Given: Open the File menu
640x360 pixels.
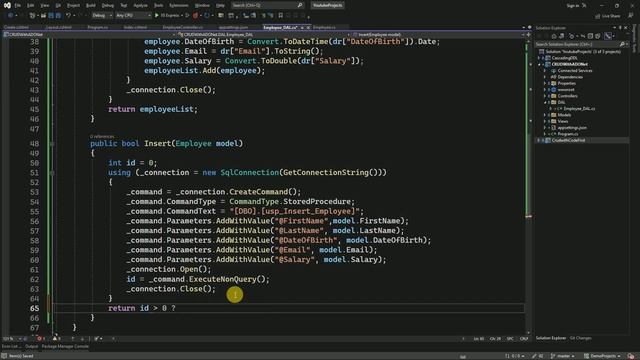Looking at the screenshot, I should 18,5.
